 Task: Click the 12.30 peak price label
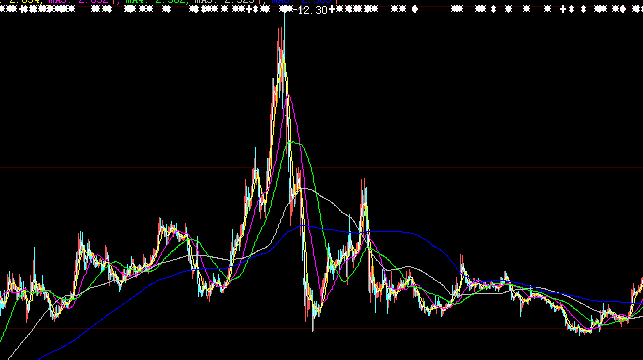click(x=312, y=10)
